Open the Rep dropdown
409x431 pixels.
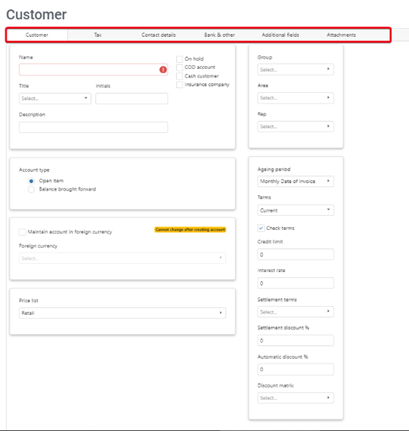pyautogui.click(x=295, y=126)
